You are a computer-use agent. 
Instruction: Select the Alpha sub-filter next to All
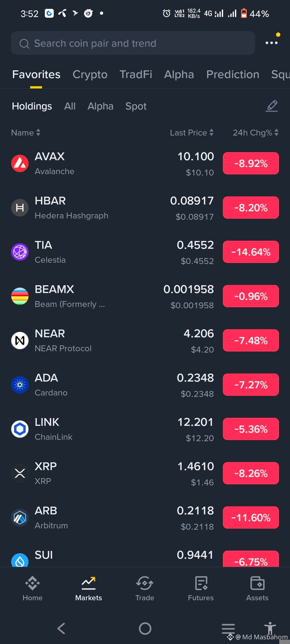tap(100, 106)
